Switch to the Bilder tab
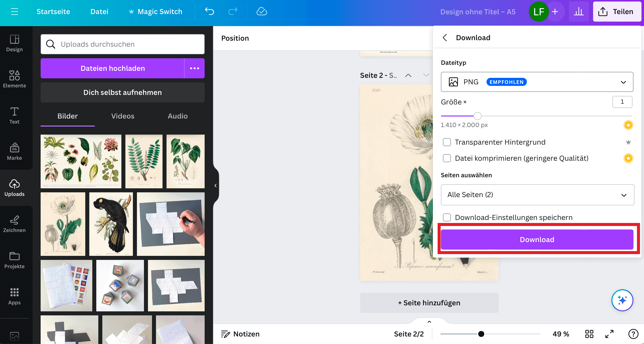The image size is (644, 344). pos(68,116)
